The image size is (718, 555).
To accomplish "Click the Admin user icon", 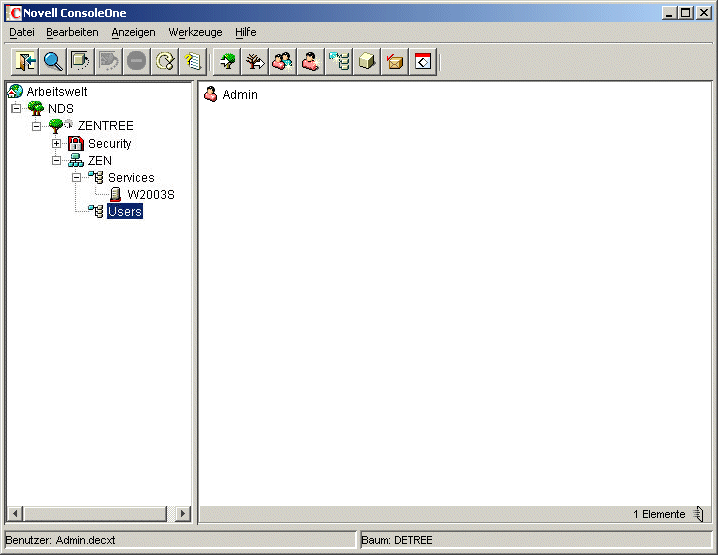I will point(211,94).
